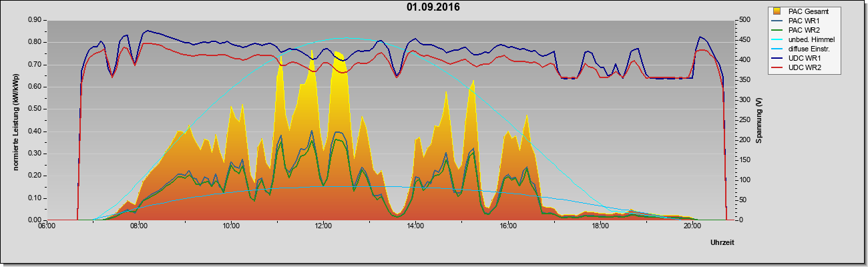Click the 12:00 time tick label

click(322, 227)
